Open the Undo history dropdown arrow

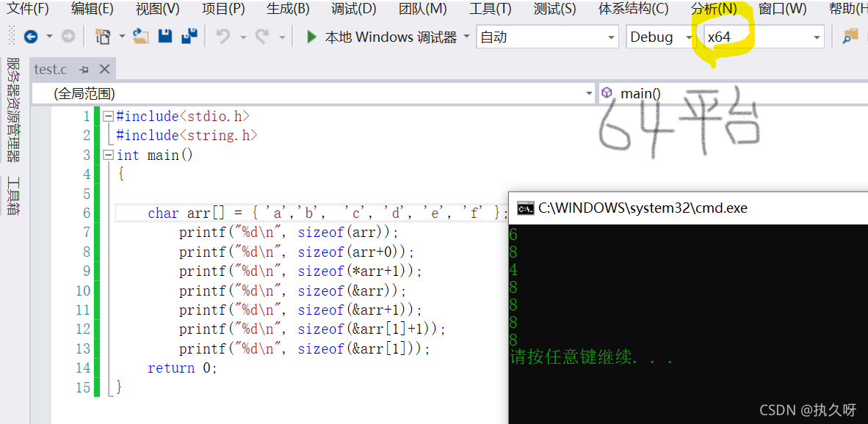tap(243, 37)
